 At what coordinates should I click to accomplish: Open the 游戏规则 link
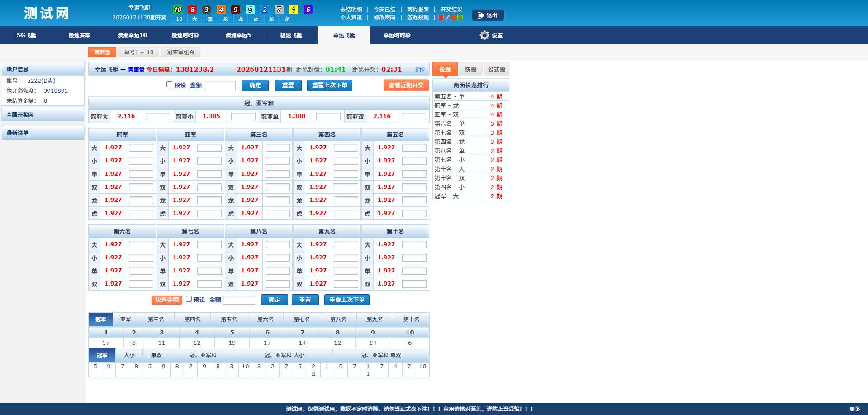(417, 18)
